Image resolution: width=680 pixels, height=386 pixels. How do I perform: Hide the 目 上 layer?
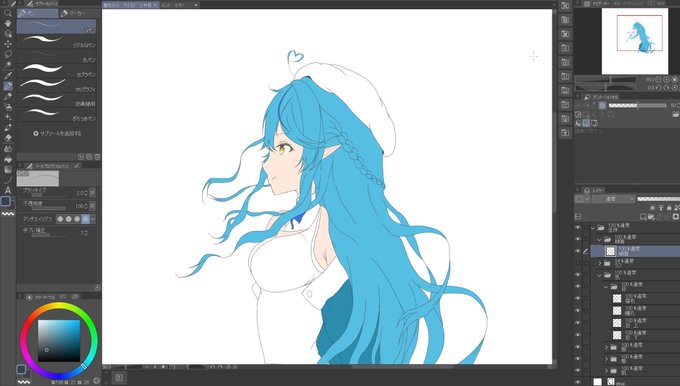click(x=578, y=323)
